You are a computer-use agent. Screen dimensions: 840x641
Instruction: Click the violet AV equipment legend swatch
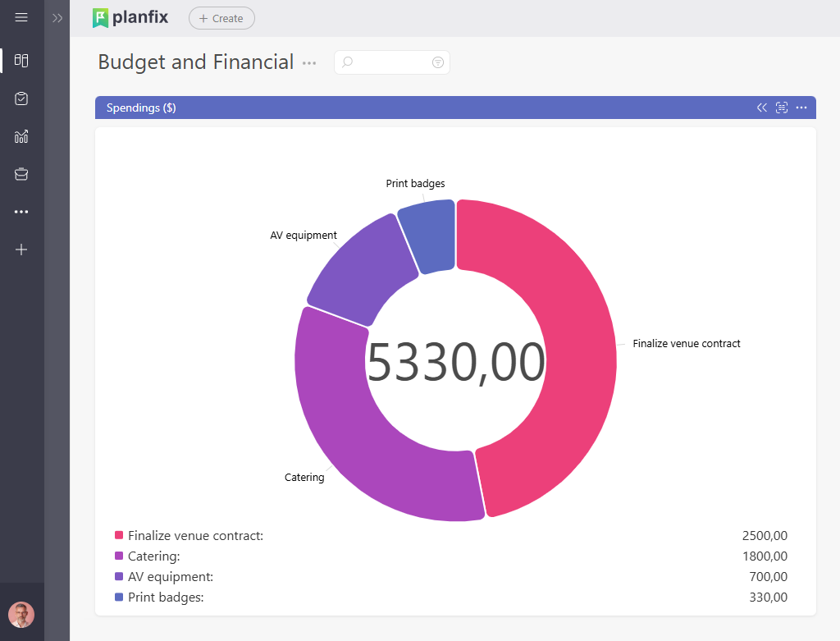tap(119, 576)
